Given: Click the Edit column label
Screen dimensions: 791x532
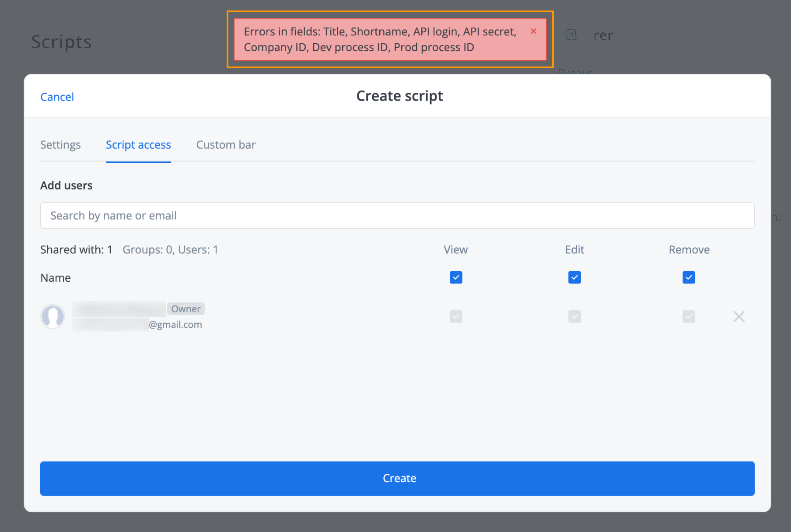Looking at the screenshot, I should click(574, 250).
